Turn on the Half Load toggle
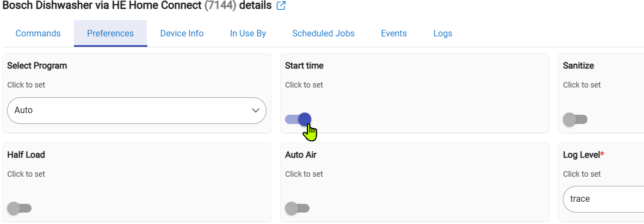 20,208
